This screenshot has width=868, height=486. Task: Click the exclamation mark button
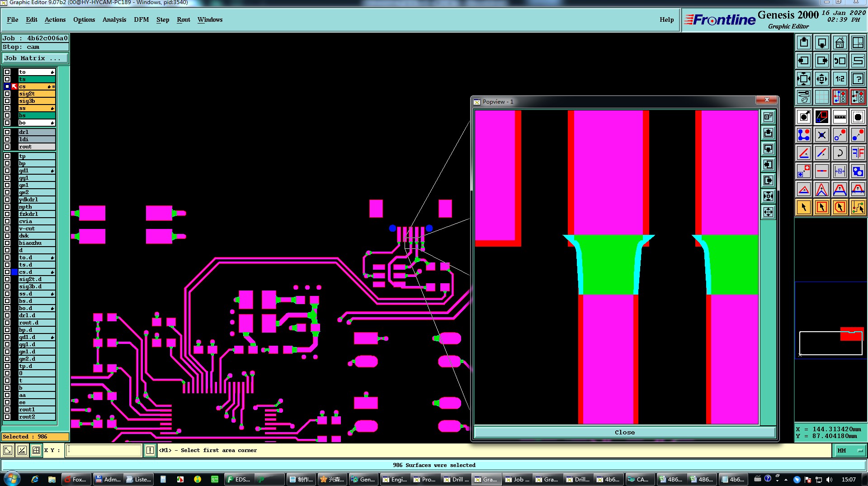[150, 450]
